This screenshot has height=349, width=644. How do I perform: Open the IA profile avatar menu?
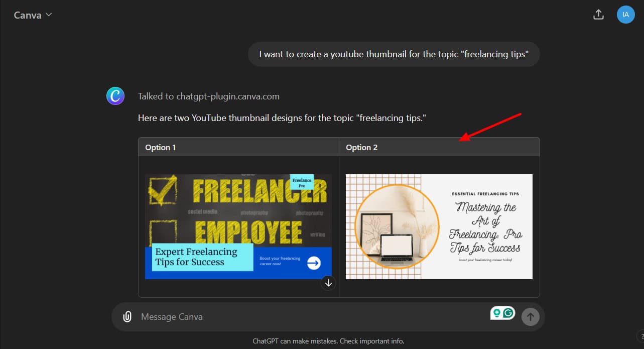click(625, 15)
